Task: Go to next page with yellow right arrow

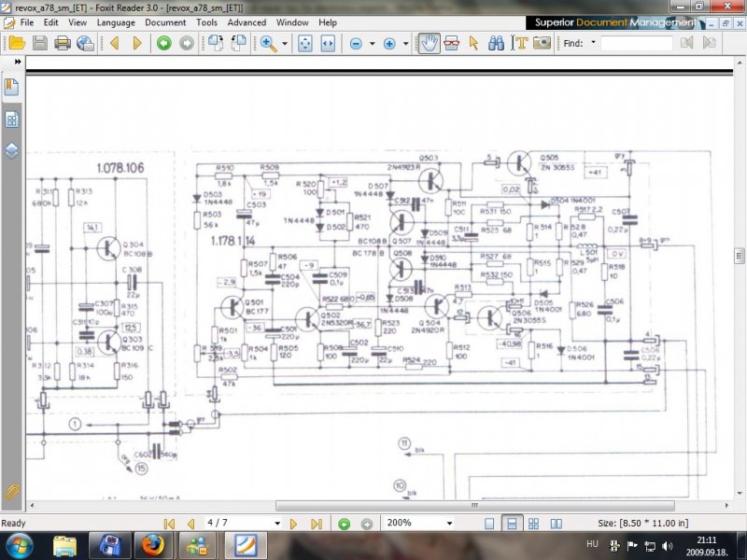Action: [137, 43]
